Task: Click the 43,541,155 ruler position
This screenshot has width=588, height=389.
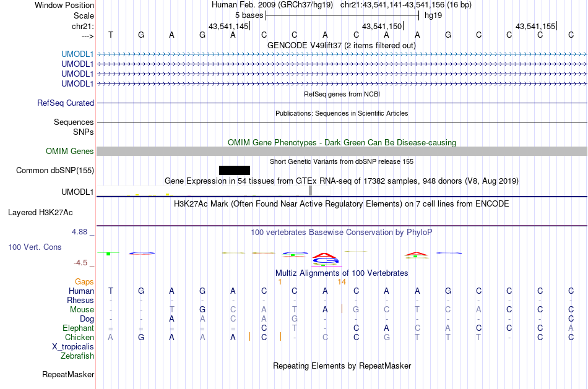Action: click(x=535, y=26)
